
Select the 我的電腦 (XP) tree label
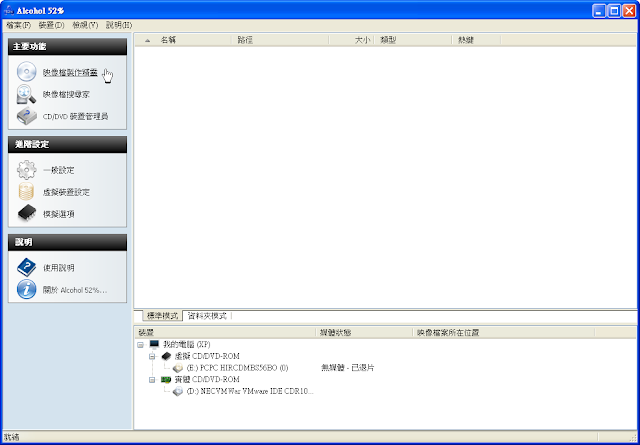187,345
